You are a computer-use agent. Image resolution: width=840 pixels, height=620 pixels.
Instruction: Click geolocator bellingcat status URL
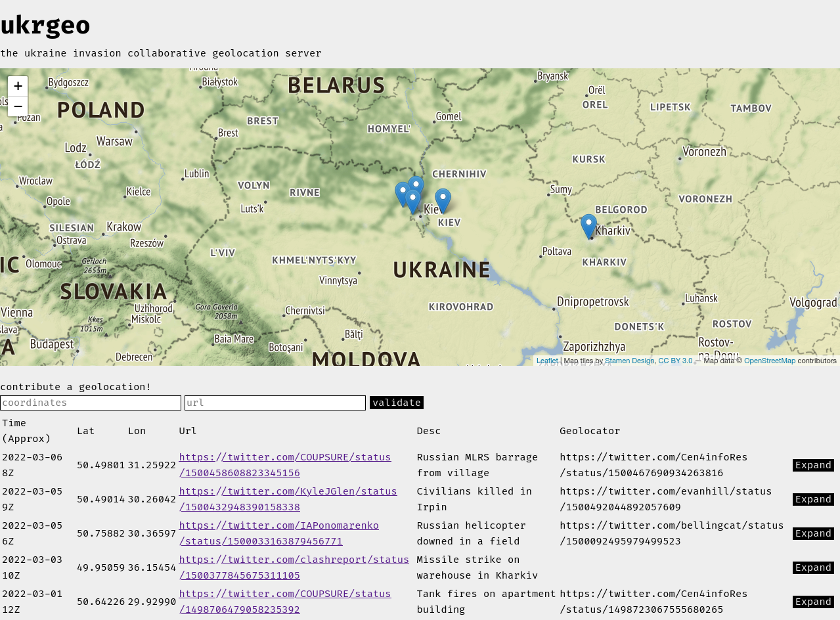click(672, 533)
